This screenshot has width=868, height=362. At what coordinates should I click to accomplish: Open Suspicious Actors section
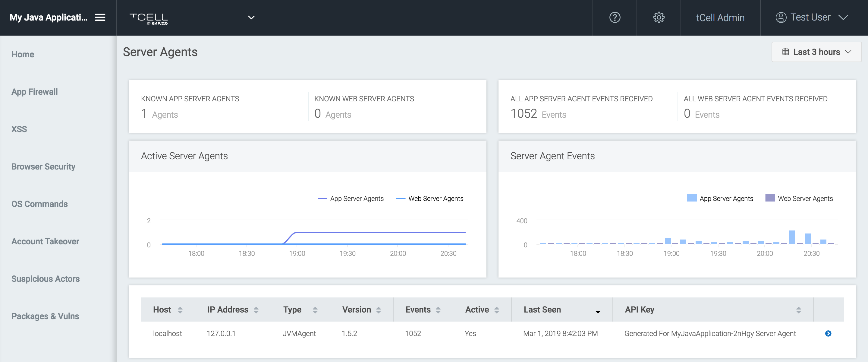[46, 279]
